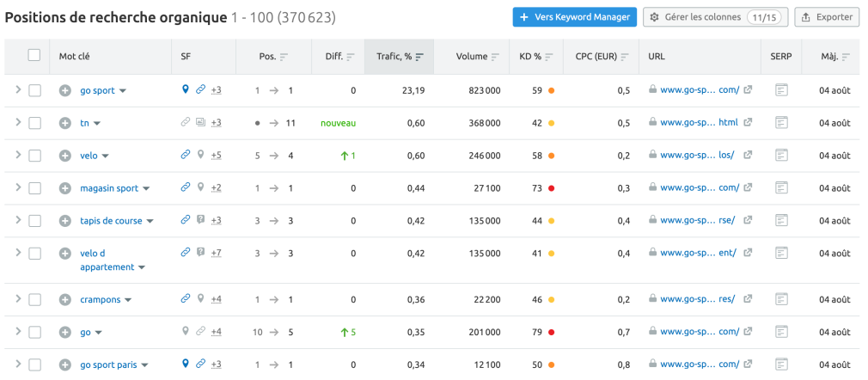Toggle the select-all checkbox in table header

click(x=34, y=55)
